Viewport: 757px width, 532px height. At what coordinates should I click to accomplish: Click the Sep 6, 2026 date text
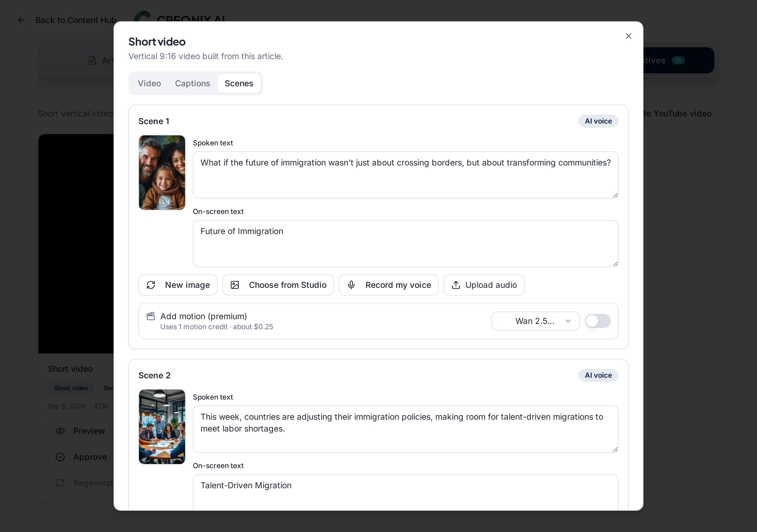[x=67, y=406]
